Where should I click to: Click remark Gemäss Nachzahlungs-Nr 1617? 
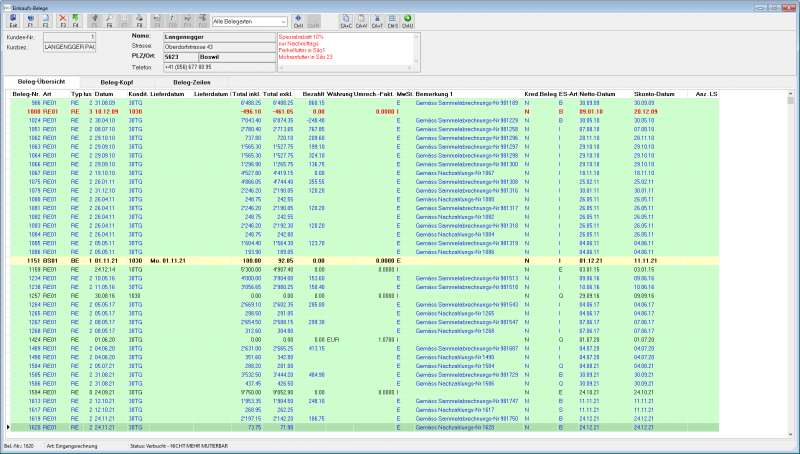(x=455, y=410)
